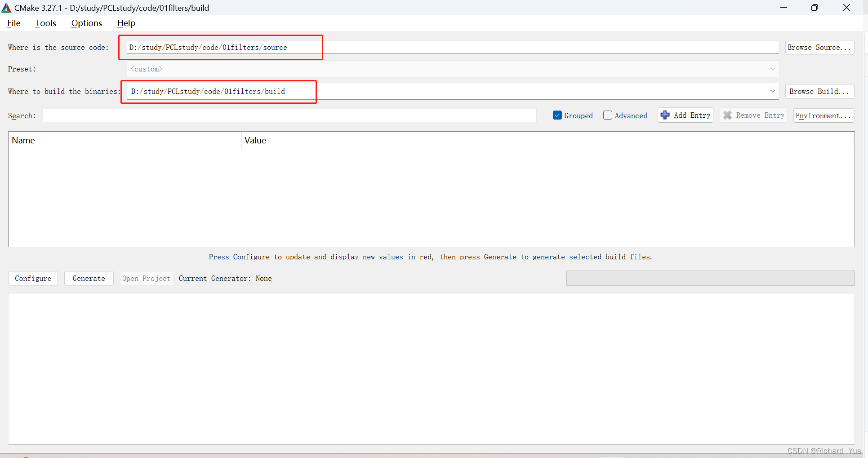Close the CMake window
This screenshot has width=868, height=458.
pos(846,8)
